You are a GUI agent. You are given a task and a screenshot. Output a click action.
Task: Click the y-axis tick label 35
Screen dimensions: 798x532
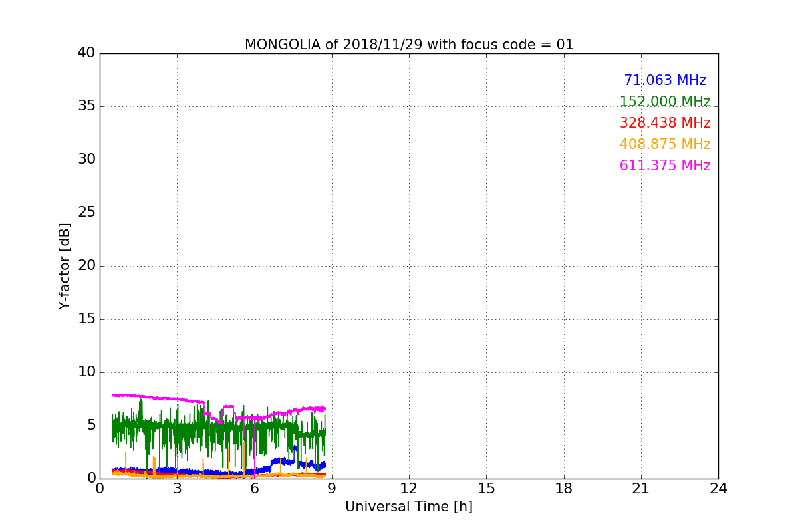(x=86, y=106)
